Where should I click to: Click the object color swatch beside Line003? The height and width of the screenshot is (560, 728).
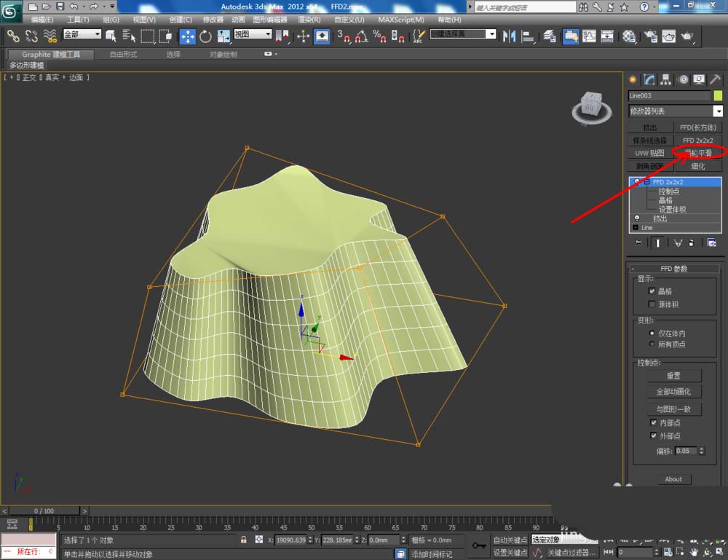point(718,95)
